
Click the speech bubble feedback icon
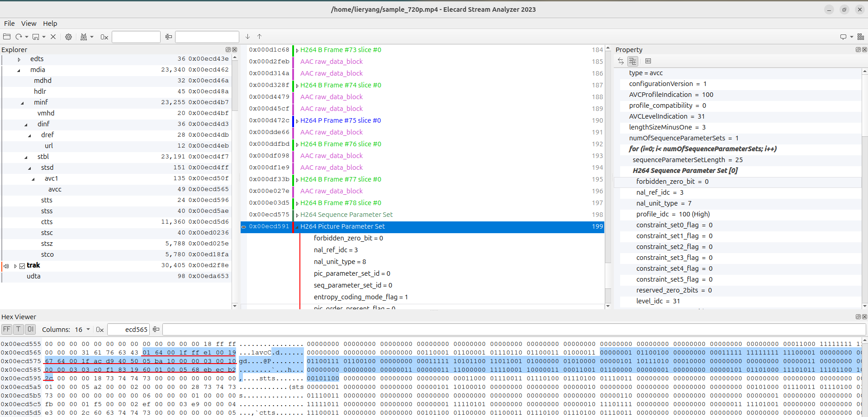pyautogui.click(x=843, y=37)
